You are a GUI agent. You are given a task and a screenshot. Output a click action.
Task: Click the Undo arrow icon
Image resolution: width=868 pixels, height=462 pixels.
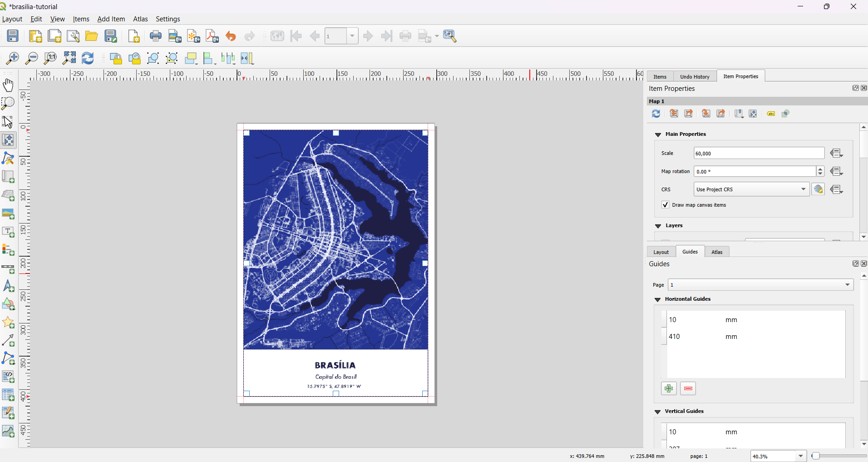tap(231, 36)
